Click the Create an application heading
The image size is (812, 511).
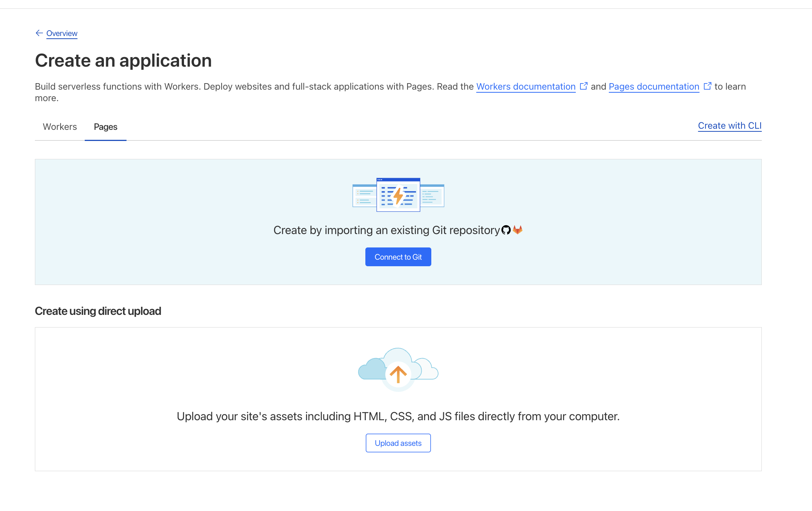click(123, 61)
